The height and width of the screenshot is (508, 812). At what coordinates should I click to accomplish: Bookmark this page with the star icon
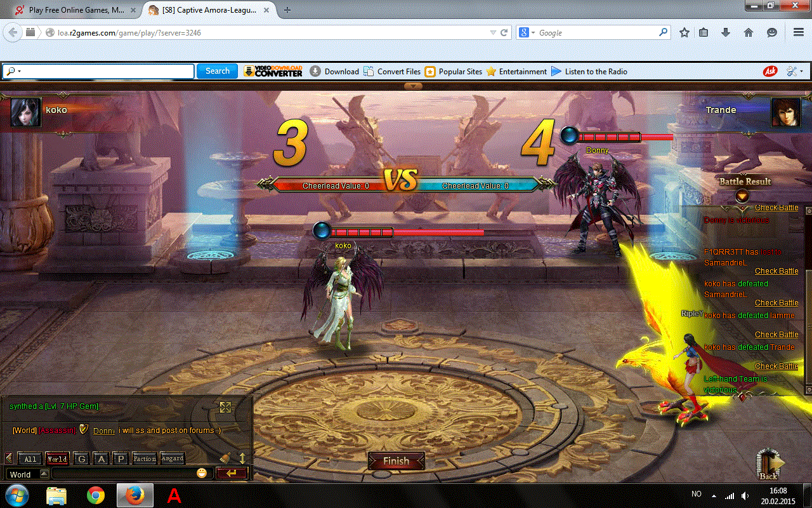684,32
